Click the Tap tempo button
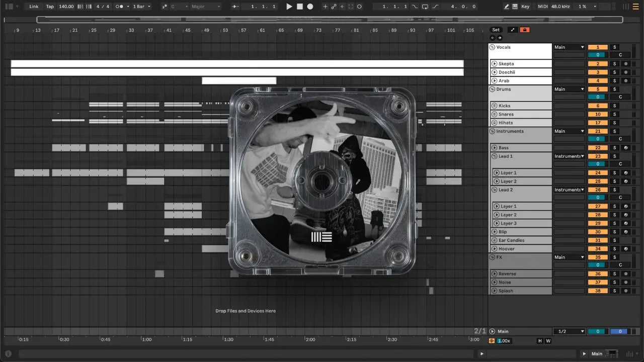 click(50, 7)
